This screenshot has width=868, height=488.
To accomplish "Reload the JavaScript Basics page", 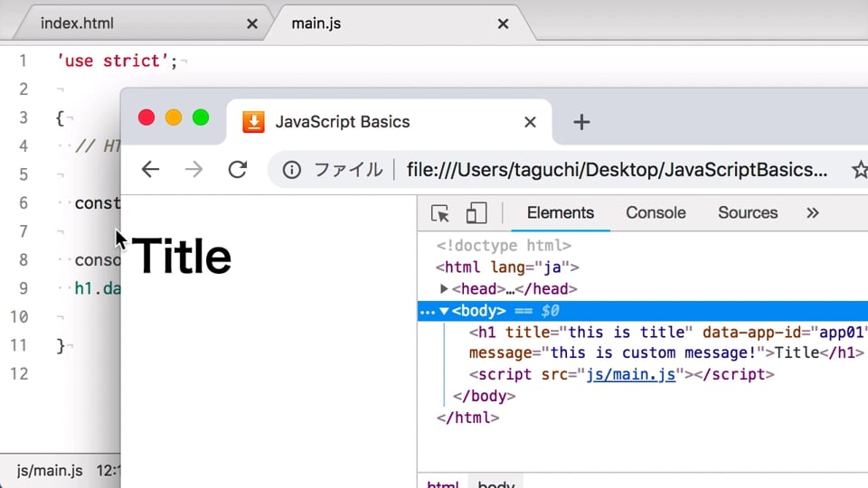I will 238,169.
